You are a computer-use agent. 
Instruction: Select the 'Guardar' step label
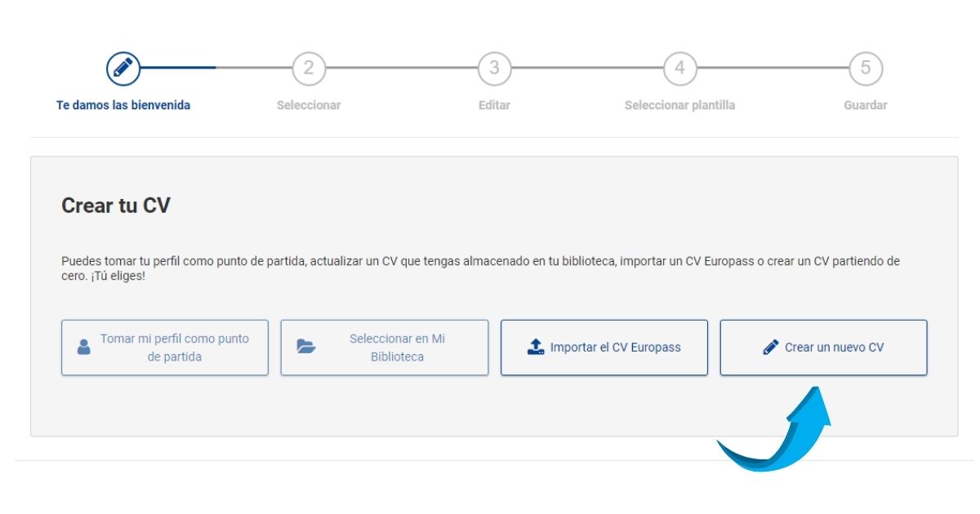[x=866, y=105]
